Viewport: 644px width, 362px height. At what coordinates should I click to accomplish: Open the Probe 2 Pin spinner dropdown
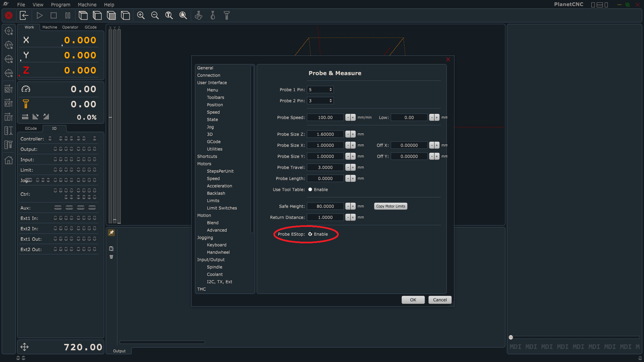pyautogui.click(x=331, y=101)
